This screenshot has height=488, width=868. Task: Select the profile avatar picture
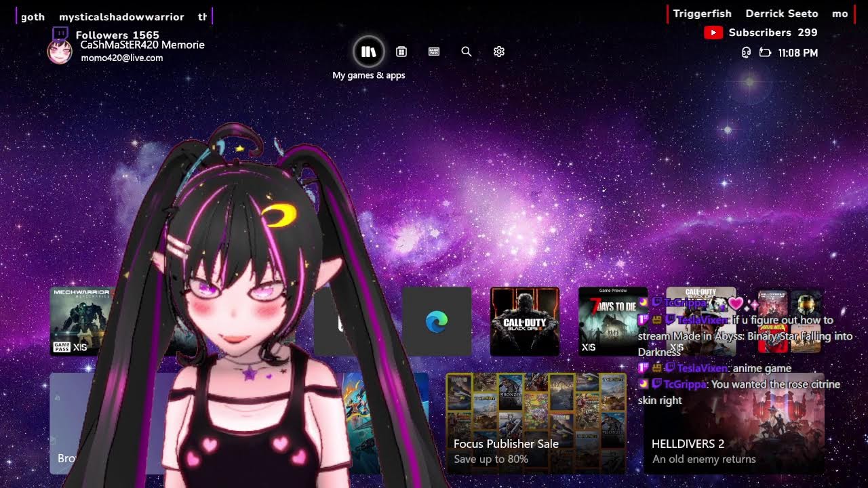pos(60,52)
